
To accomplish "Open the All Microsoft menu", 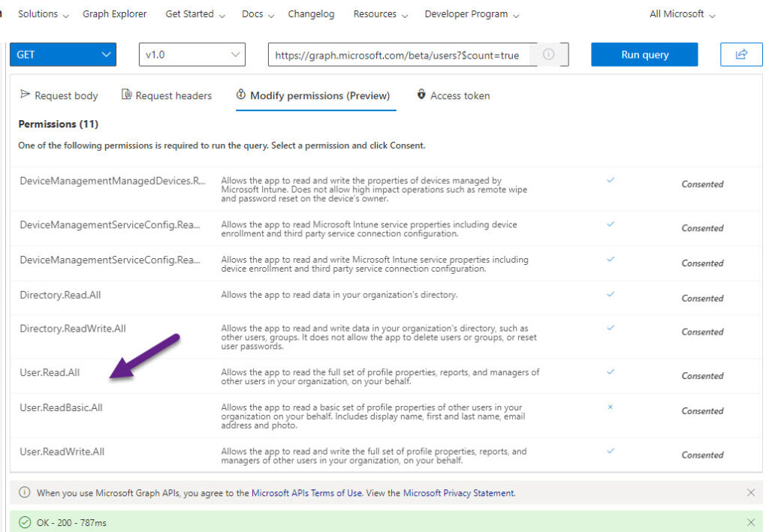I will (x=682, y=14).
